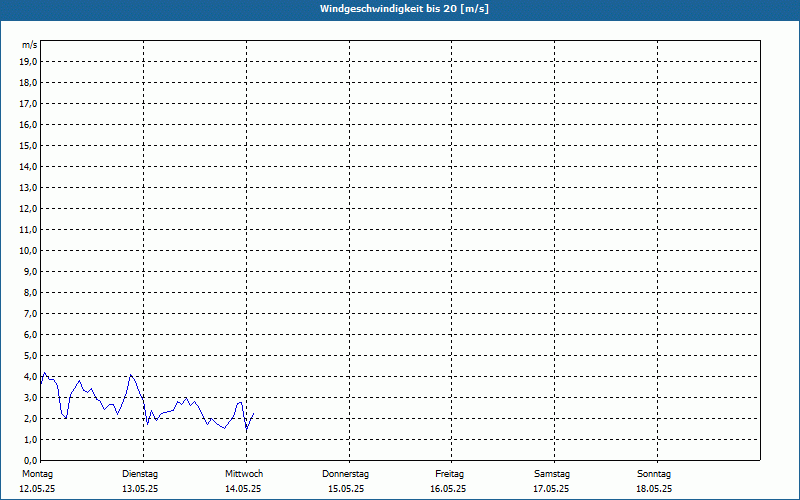Select the 'Mittwoch' day label
800x500 pixels.
click(244, 474)
